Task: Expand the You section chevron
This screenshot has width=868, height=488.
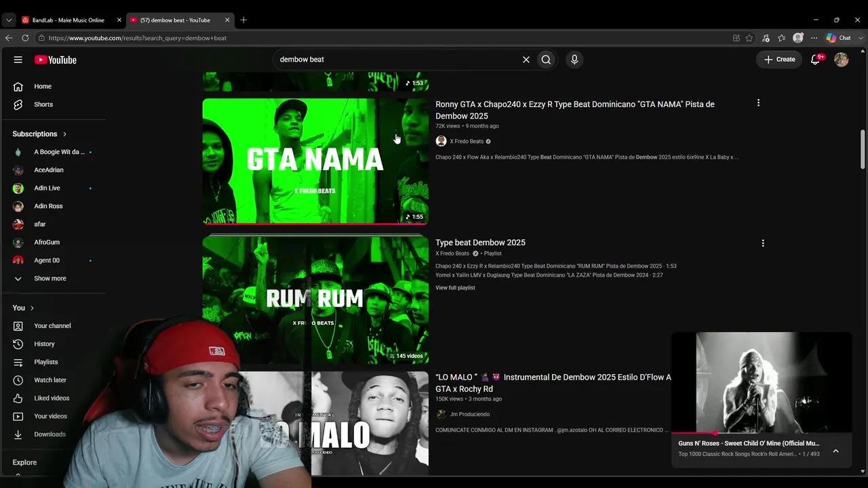Action: [x=32, y=308]
